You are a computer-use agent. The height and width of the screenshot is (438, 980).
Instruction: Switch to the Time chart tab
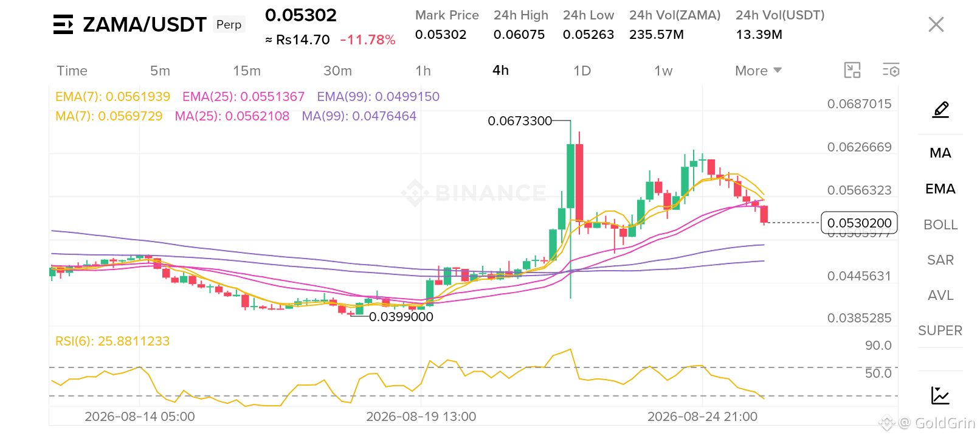click(x=72, y=71)
